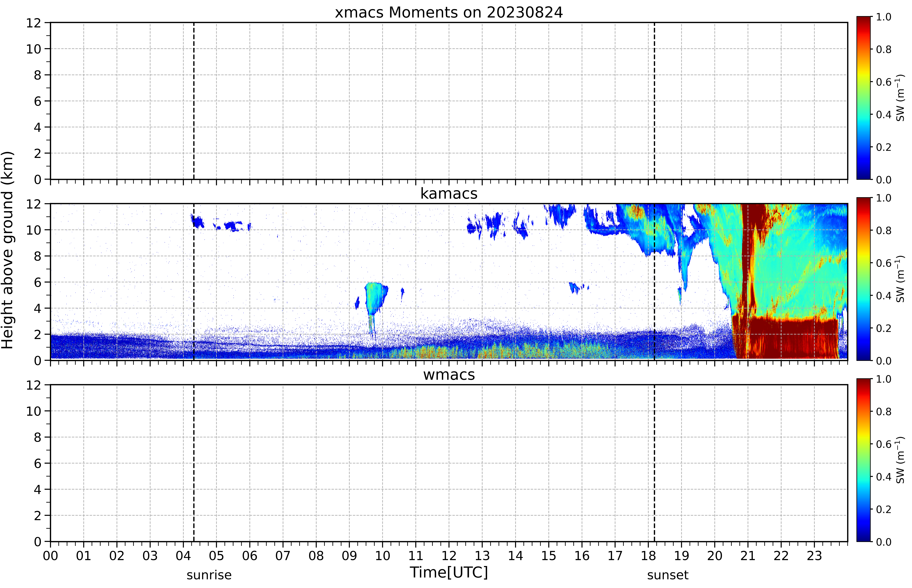Screen dimensions: 912x588
Task: Click the '12' time tick label on the time axis
Action: pyautogui.click(x=449, y=556)
